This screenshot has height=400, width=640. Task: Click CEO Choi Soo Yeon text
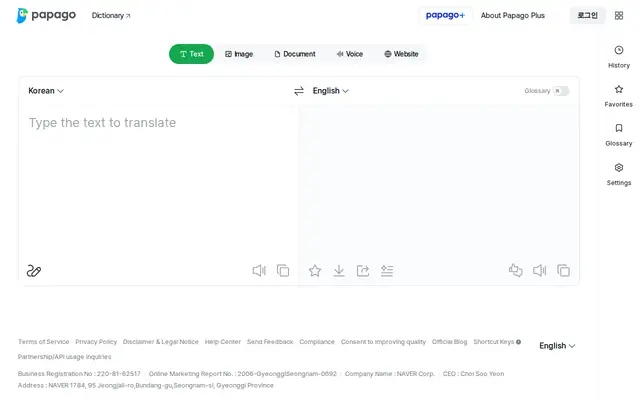click(x=473, y=374)
